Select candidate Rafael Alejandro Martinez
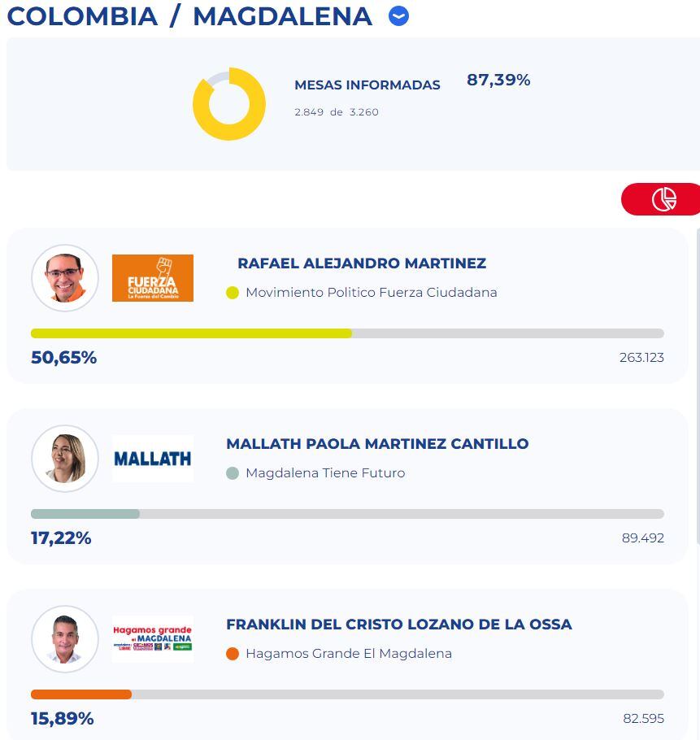This screenshot has height=740, width=700. 361,263
